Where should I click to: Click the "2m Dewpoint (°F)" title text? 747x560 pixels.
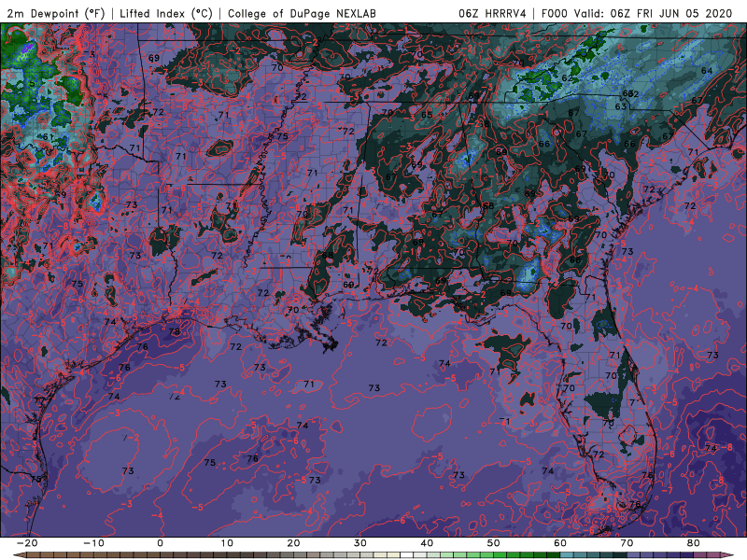[56, 13]
